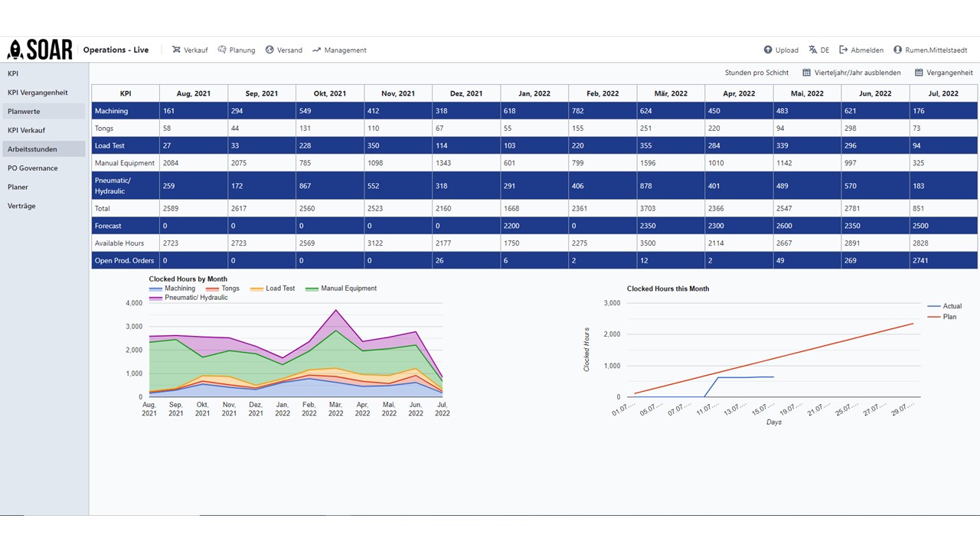Viewport: 980px width, 551px height.
Task: Click the Upload arrow icon
Action: 768,50
